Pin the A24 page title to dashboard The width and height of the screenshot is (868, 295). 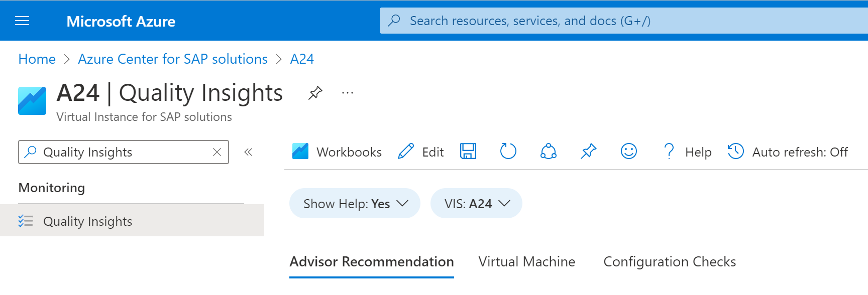click(x=315, y=93)
